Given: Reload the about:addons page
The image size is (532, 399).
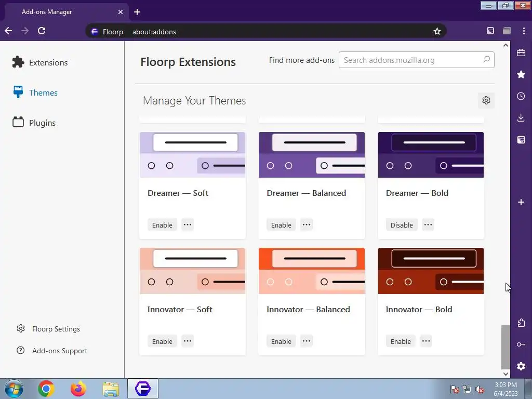Looking at the screenshot, I should [42, 31].
